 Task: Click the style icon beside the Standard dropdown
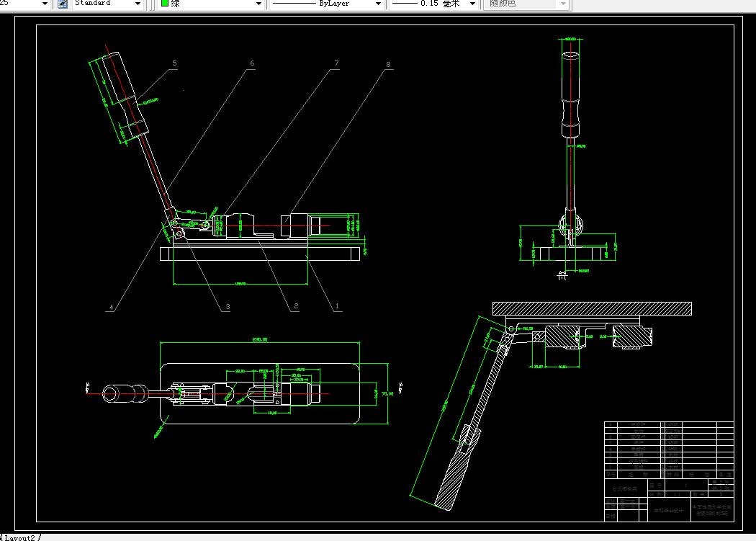[61, 4]
